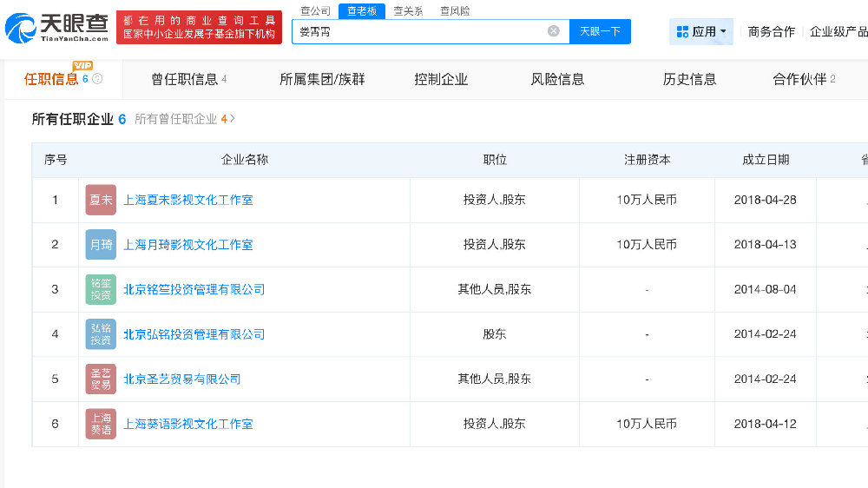Open the TianYanCha logo homepage
This screenshot has width=868, height=488.
(x=57, y=28)
